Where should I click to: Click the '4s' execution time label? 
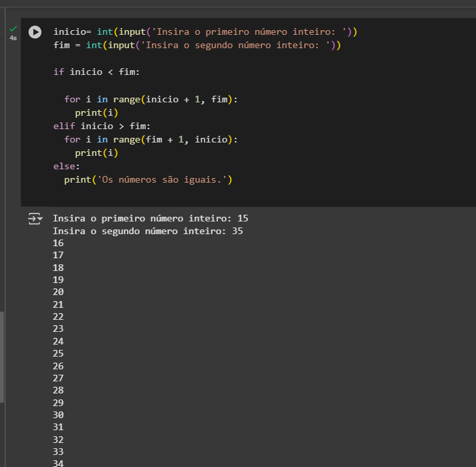click(13, 38)
